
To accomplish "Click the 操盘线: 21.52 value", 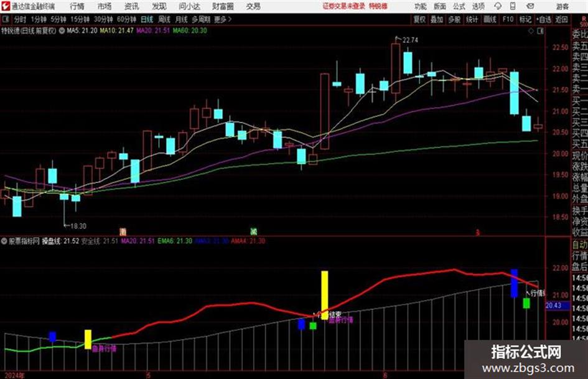I will click(x=60, y=241).
